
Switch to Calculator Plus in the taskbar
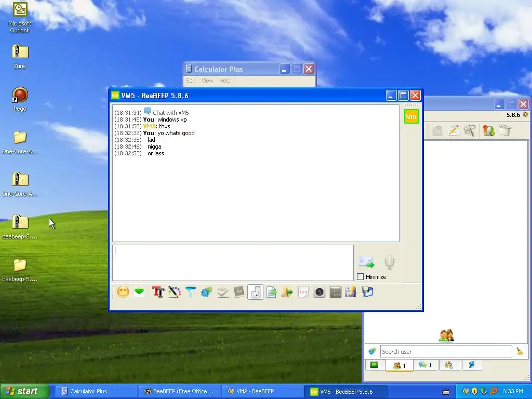coord(95,391)
